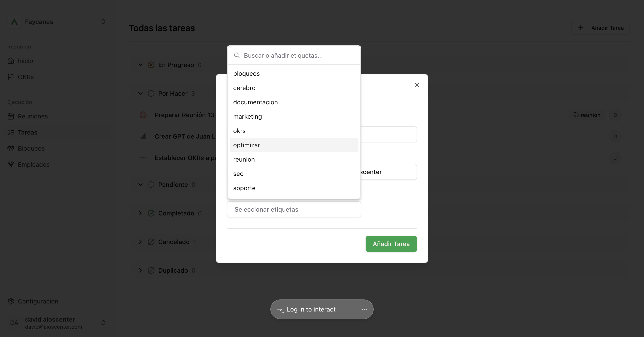Select the marketing tag
This screenshot has height=337, width=644.
point(294,116)
